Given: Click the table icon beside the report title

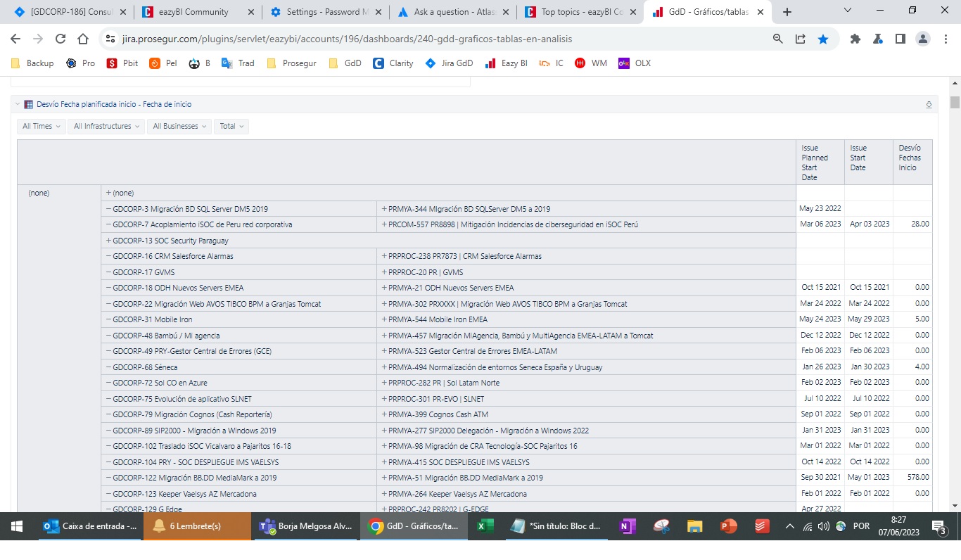Looking at the screenshot, I should [27, 103].
